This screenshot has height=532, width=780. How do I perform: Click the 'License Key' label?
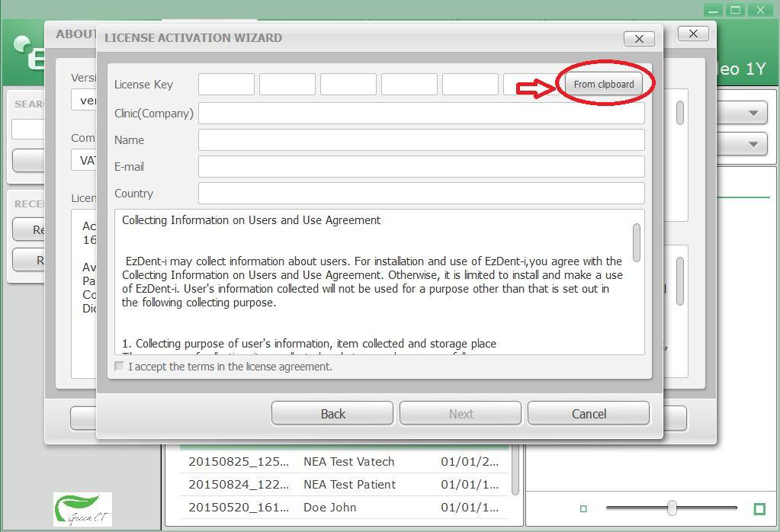[144, 85]
